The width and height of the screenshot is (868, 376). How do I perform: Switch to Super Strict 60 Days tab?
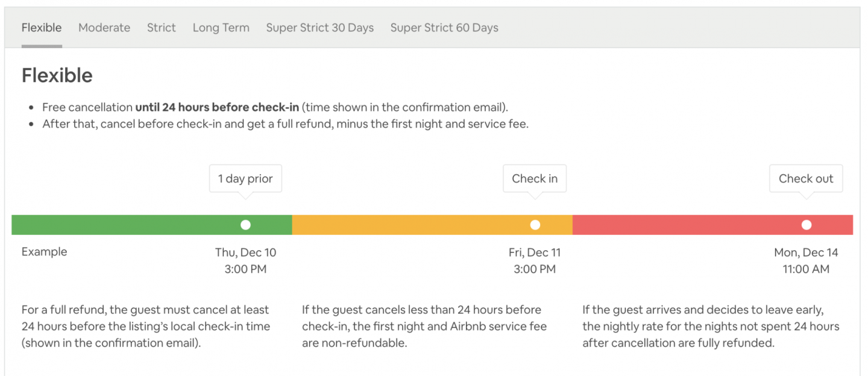[444, 28]
